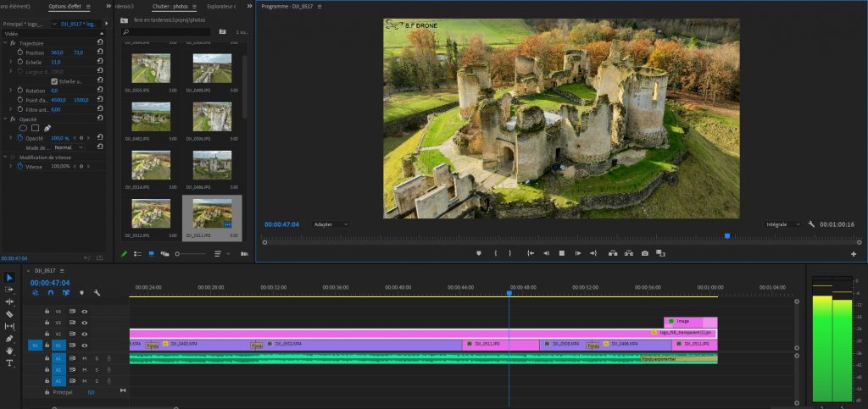Toggle visibility eye for track V2
The width and height of the screenshot is (868, 409).
point(85,334)
